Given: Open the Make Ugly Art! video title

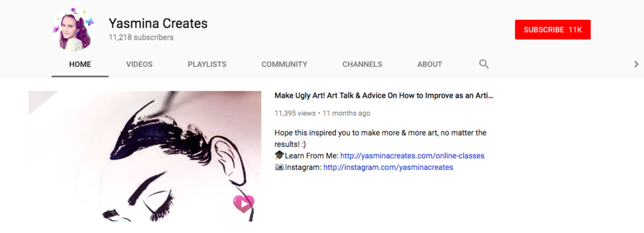Looking at the screenshot, I should [x=384, y=95].
